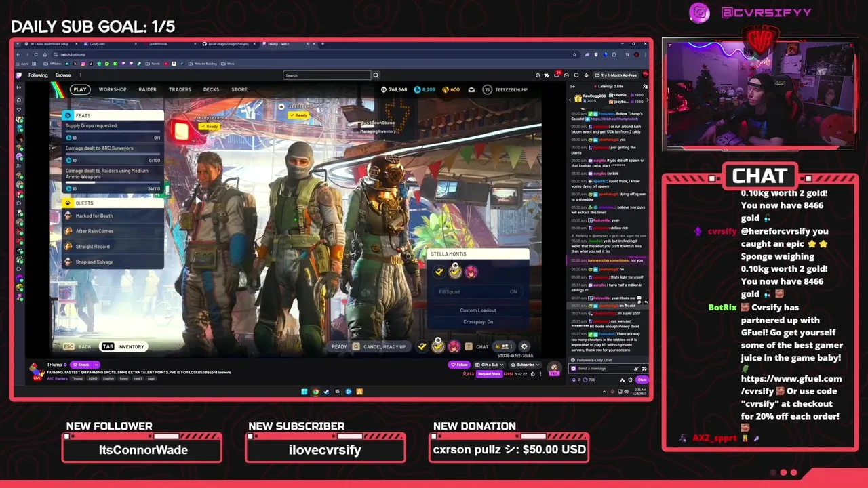The width and height of the screenshot is (868, 488).
Task: Open Subscribe dropdown button
Action: coord(526,365)
